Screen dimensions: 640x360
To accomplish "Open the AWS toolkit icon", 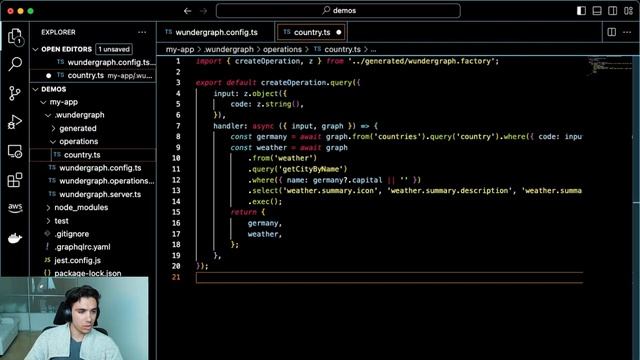I will coord(15,208).
